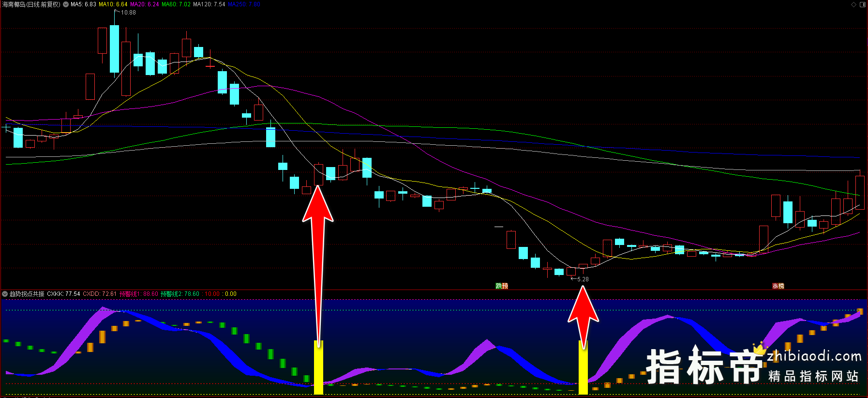Click the 海南椰岛(日线.前复权) chart title
Screen dimensions: 868x398
pyautogui.click(x=31, y=4)
